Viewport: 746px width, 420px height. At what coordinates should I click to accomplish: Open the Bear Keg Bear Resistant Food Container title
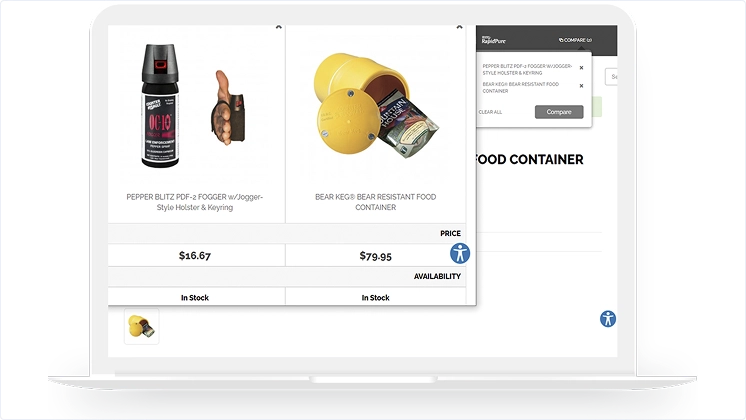[375, 202]
